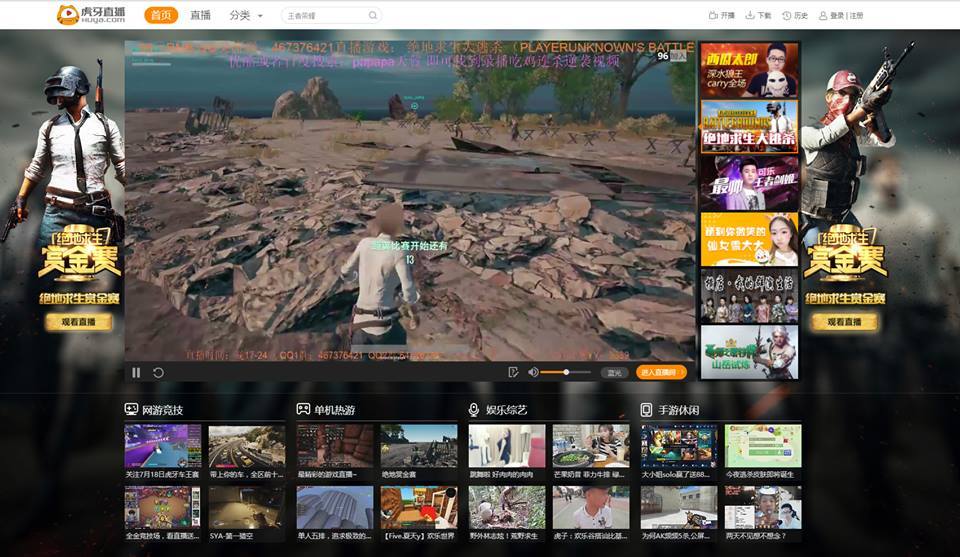Open 历史 history clock icon

tap(787, 15)
